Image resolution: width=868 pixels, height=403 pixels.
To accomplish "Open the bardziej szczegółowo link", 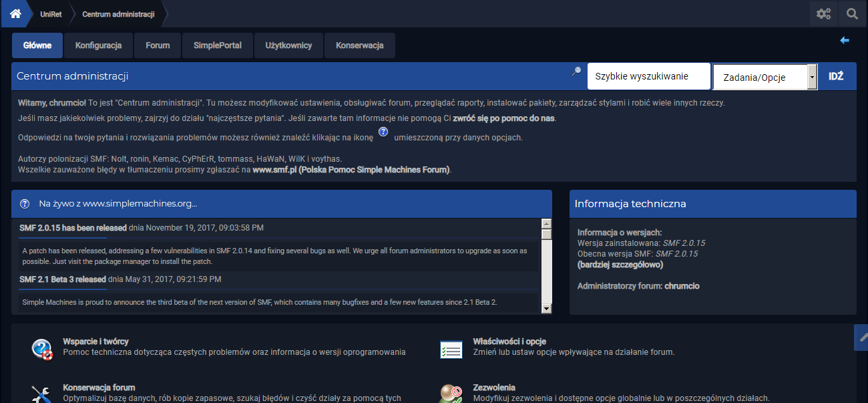I will 620,265.
